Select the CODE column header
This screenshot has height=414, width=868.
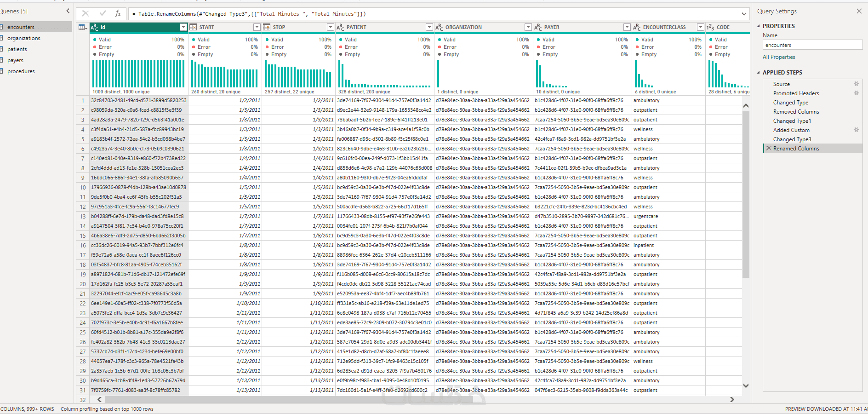pos(729,27)
